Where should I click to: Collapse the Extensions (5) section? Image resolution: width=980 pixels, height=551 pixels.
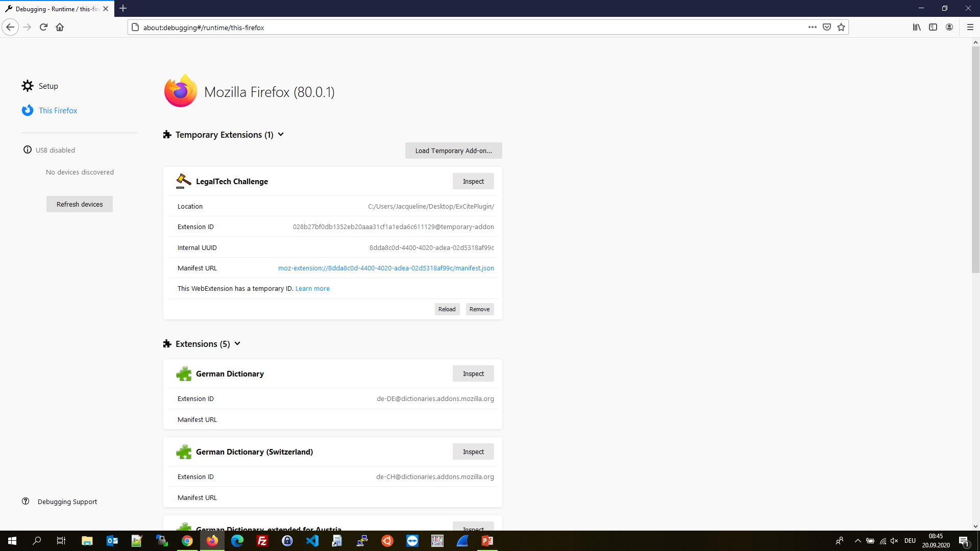237,344
